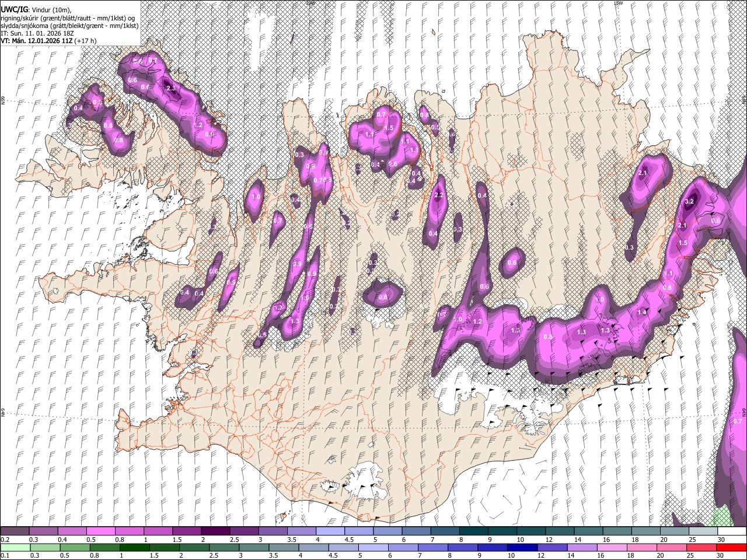Click the 2.2 snowfall value on the map

coord(439,195)
